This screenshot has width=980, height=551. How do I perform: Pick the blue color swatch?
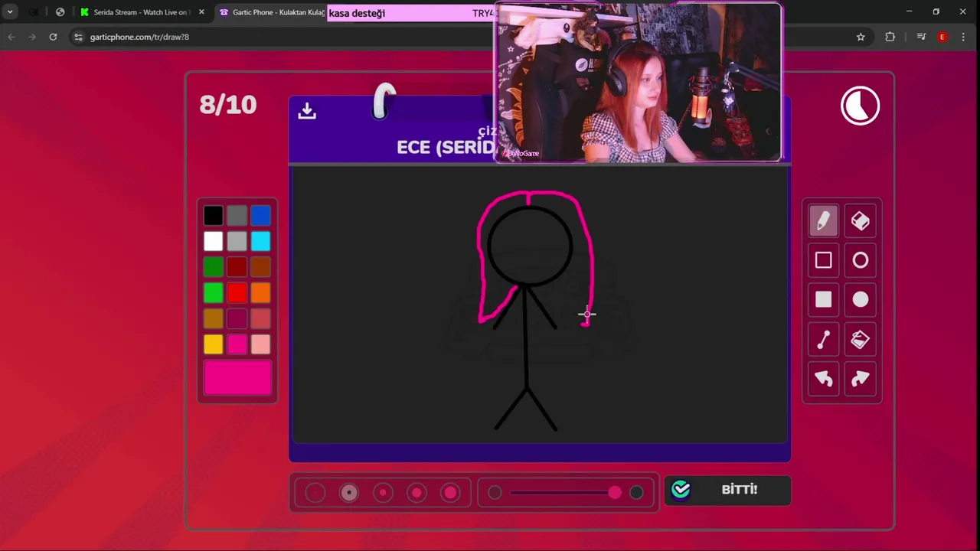[261, 216]
